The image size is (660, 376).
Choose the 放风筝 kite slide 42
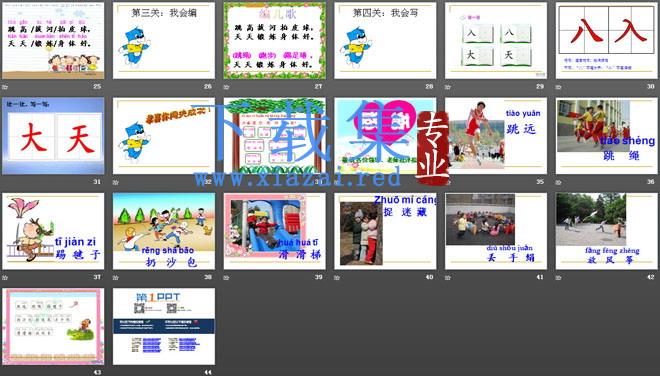click(607, 231)
